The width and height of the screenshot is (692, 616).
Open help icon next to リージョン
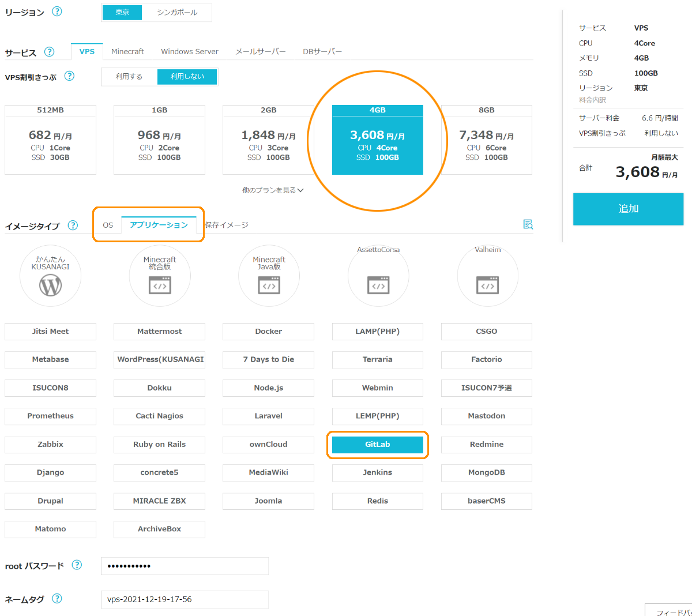click(x=57, y=12)
